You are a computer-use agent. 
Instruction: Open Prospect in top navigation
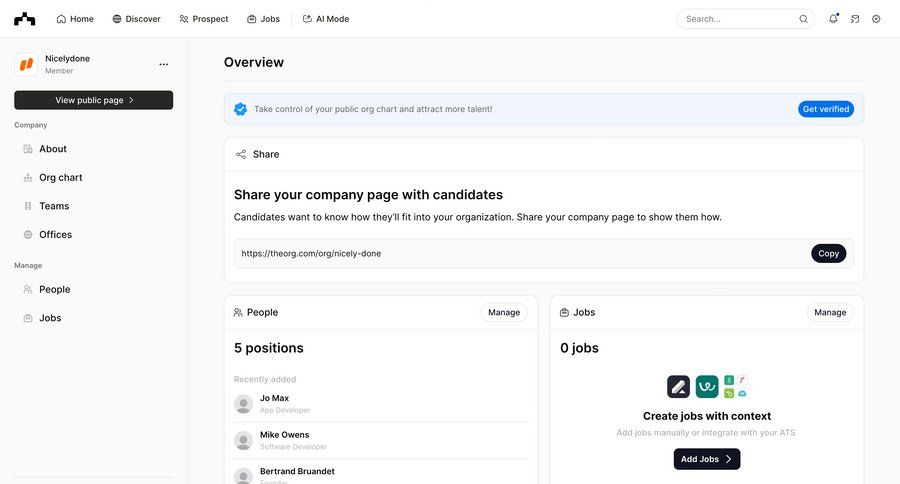204,19
